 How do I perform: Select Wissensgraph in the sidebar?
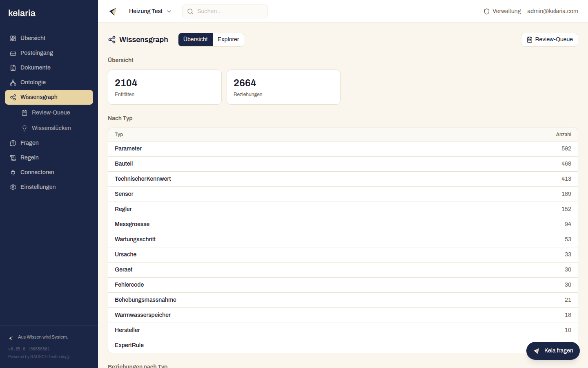tap(49, 97)
